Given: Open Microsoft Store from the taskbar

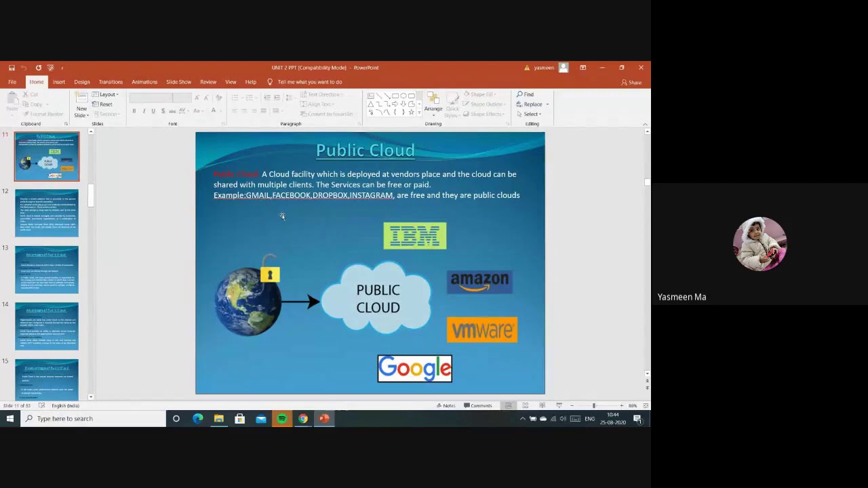Looking at the screenshot, I should pos(239,419).
